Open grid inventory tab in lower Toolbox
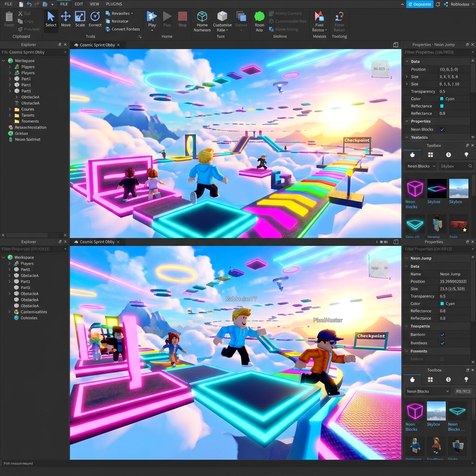Image resolution: width=476 pixels, height=476 pixels. click(430, 380)
